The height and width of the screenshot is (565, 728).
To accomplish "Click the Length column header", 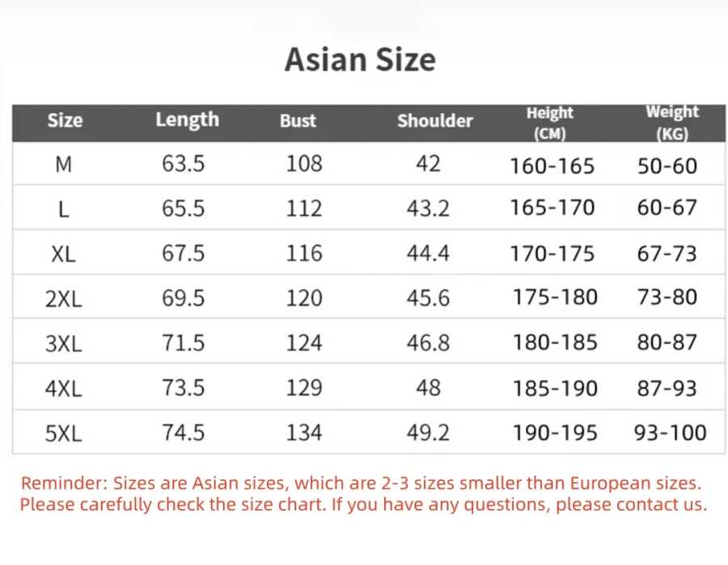I will 187,120.
